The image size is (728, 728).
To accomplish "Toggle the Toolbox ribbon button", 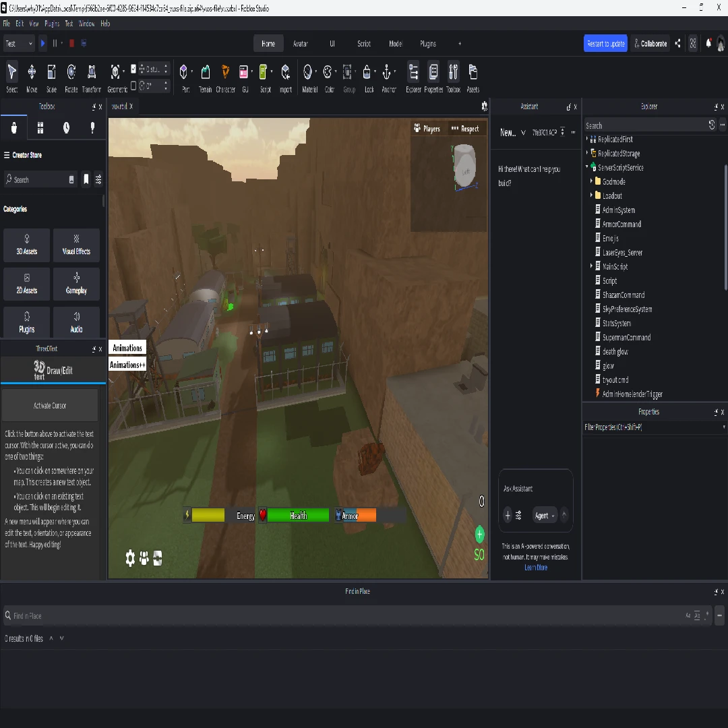I will click(453, 77).
